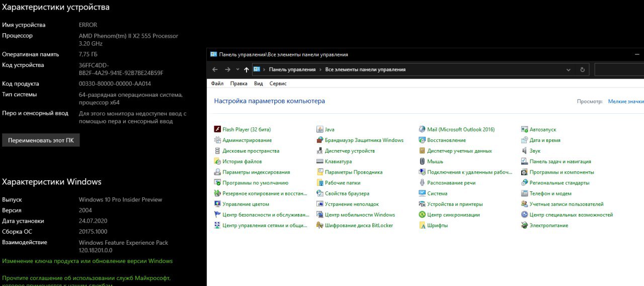Viewport: 644px width, 286px height.
Task: Open the Управление цветом icon
Action: click(217, 204)
